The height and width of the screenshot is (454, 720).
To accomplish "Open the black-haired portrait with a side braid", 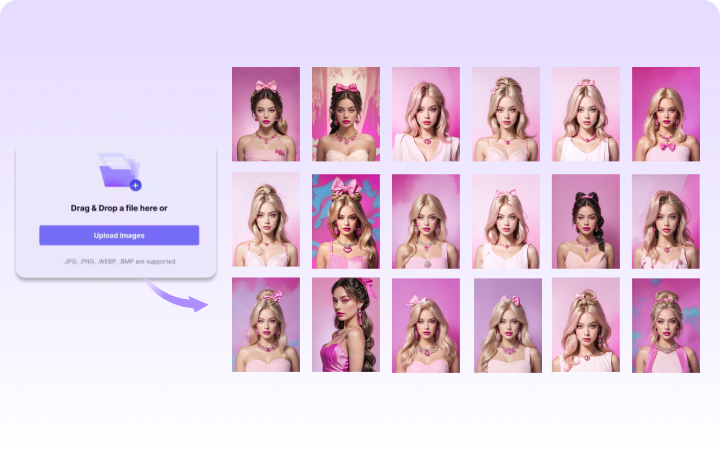I will pos(585,221).
